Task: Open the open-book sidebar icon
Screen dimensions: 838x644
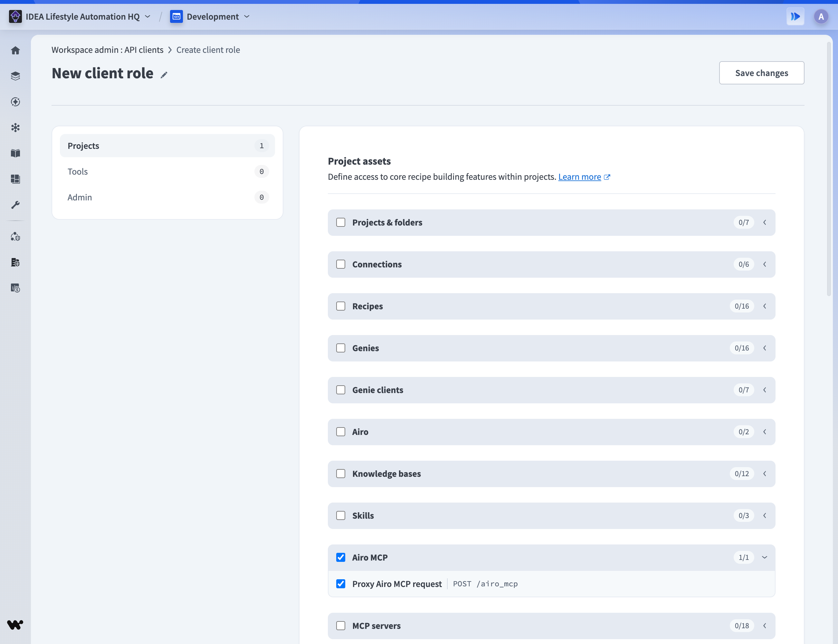Action: coord(15,153)
